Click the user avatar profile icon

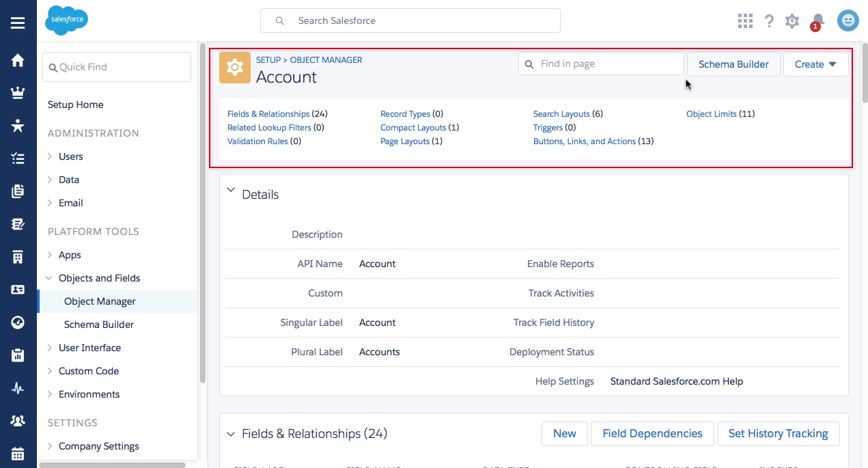848,21
